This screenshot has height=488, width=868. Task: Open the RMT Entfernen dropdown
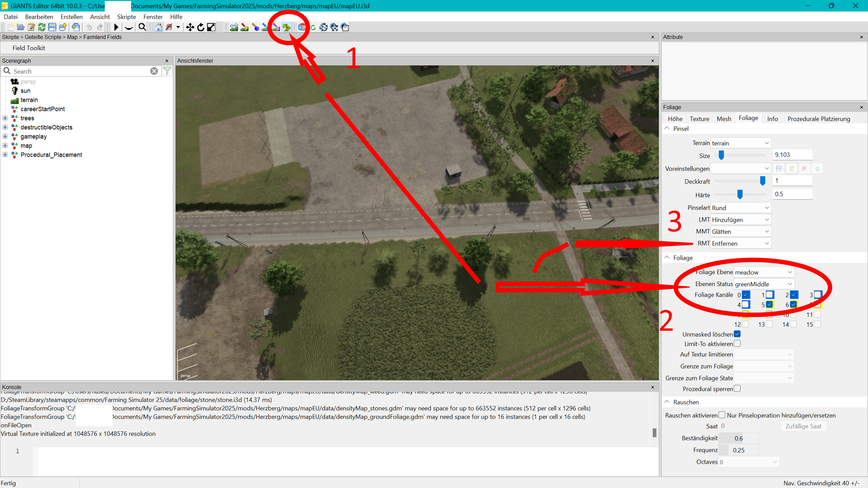click(741, 243)
